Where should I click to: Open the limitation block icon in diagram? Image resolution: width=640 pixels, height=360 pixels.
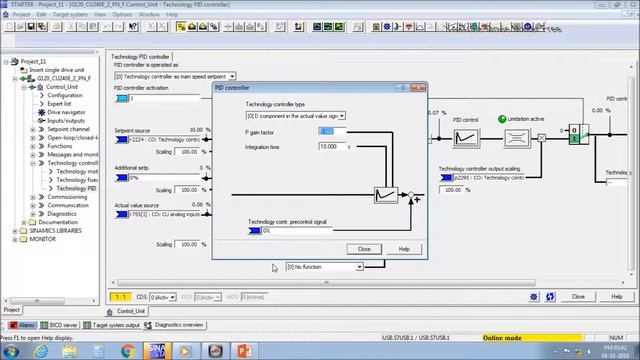[x=517, y=138]
